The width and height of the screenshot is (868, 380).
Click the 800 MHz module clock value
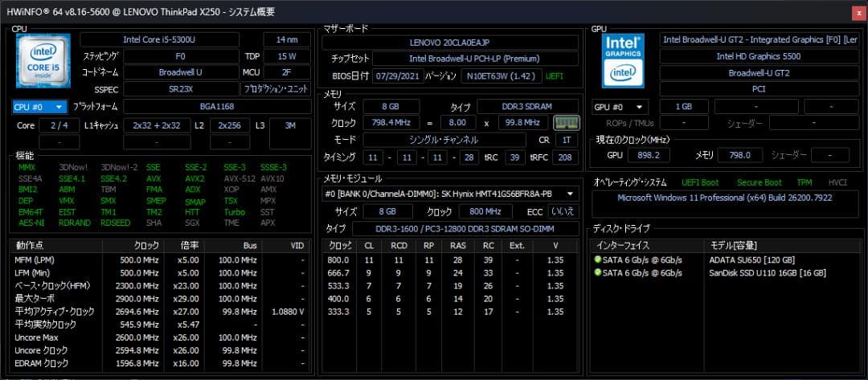click(x=486, y=212)
